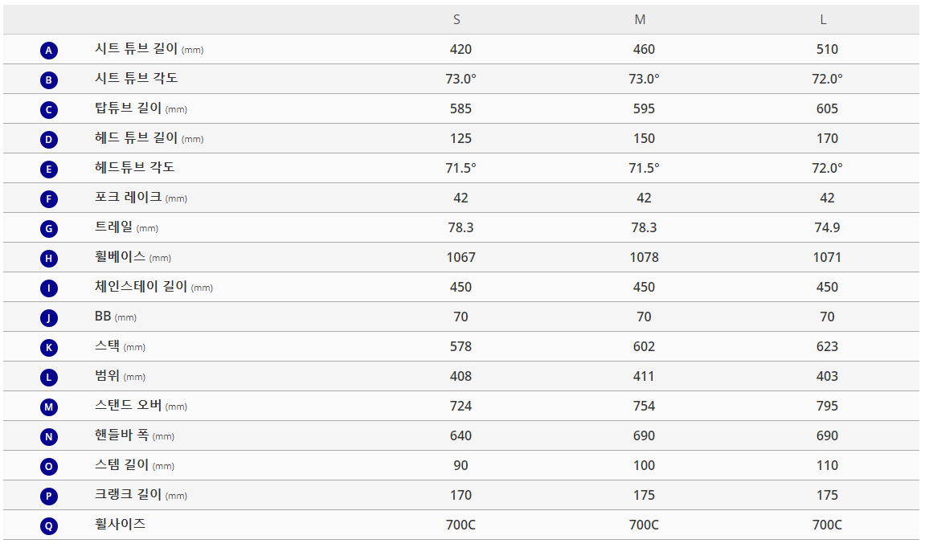Select the G badge beside 트레일
Viewport: 925px width, 560px height.
click(x=49, y=228)
